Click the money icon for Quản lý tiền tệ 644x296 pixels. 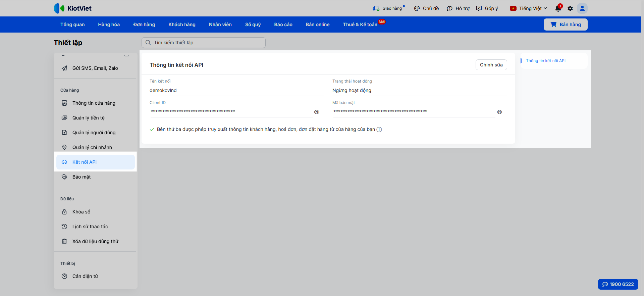point(64,118)
